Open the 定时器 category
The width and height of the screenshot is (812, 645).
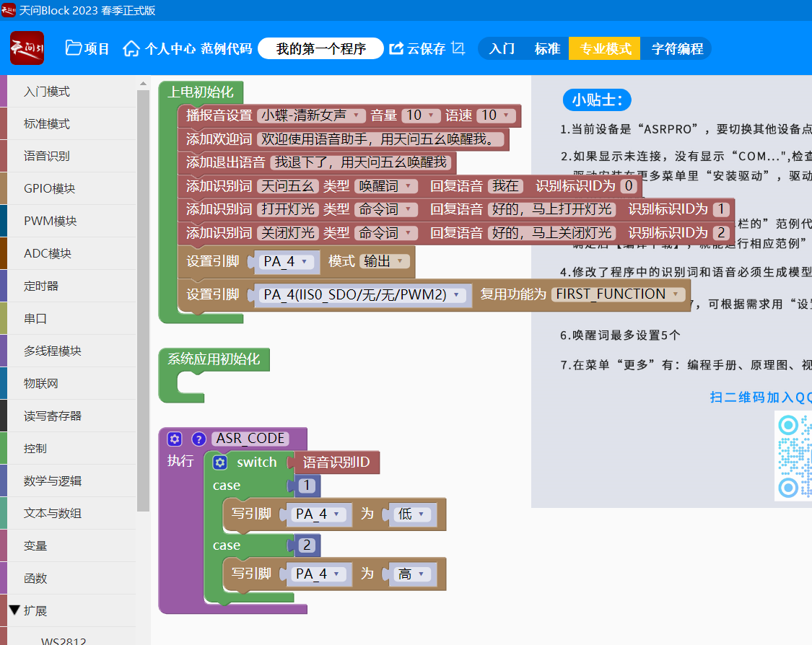point(71,286)
